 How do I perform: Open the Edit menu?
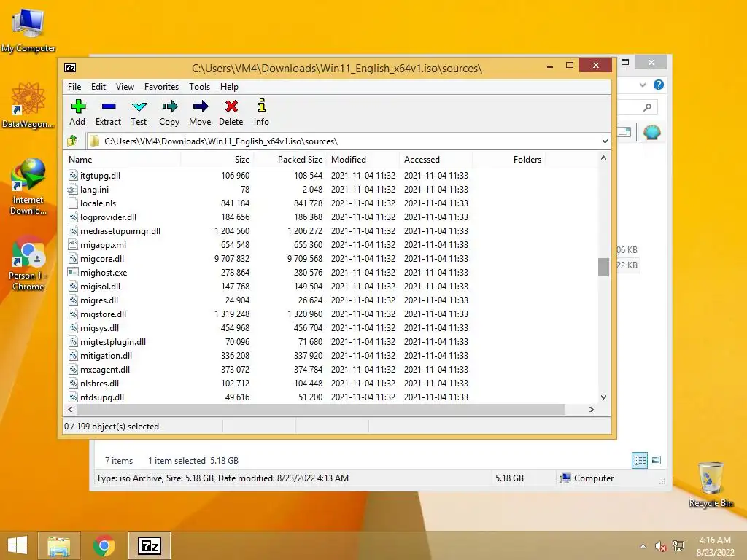tap(98, 87)
